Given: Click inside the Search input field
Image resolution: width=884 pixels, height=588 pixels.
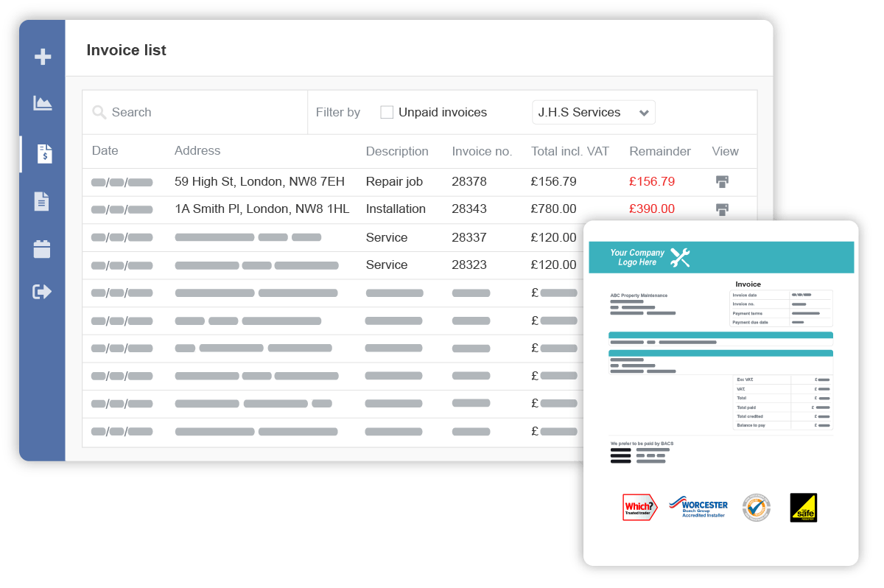Looking at the screenshot, I should click(x=184, y=112).
